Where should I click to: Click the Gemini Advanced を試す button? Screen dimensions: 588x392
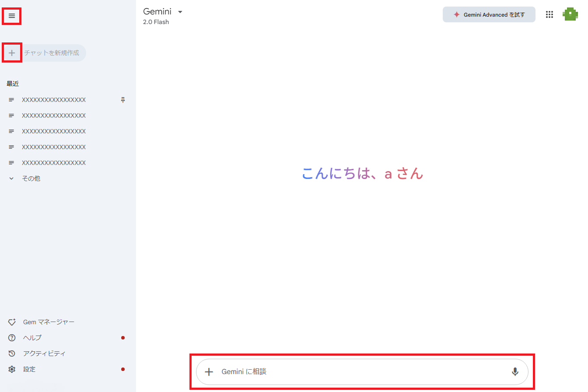pos(489,14)
